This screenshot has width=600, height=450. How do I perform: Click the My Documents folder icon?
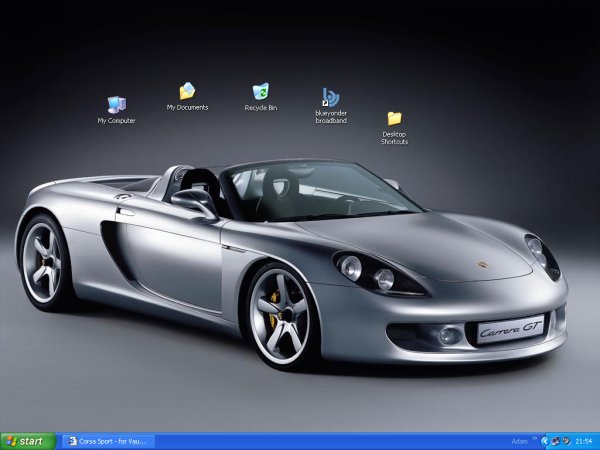pos(187,92)
